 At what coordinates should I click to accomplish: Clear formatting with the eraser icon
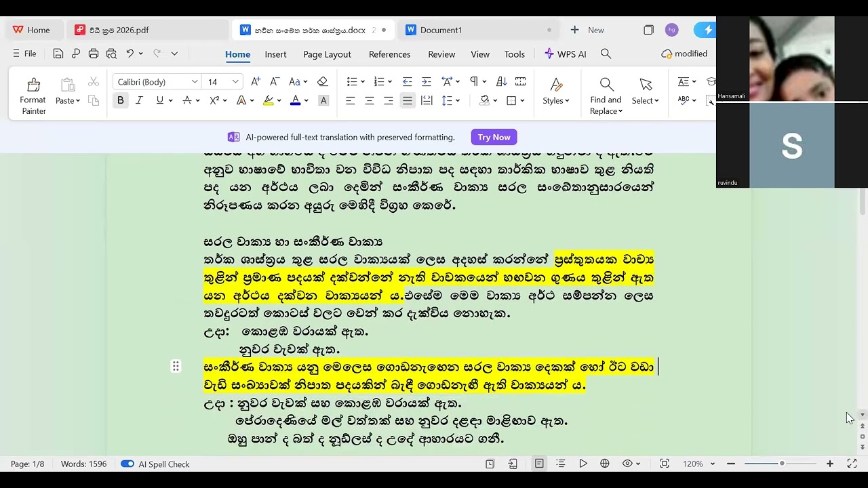322,81
